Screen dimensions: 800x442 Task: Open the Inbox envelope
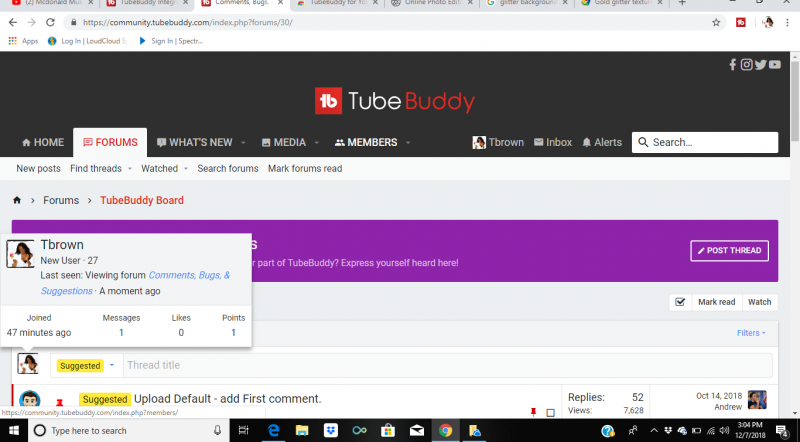tap(553, 142)
